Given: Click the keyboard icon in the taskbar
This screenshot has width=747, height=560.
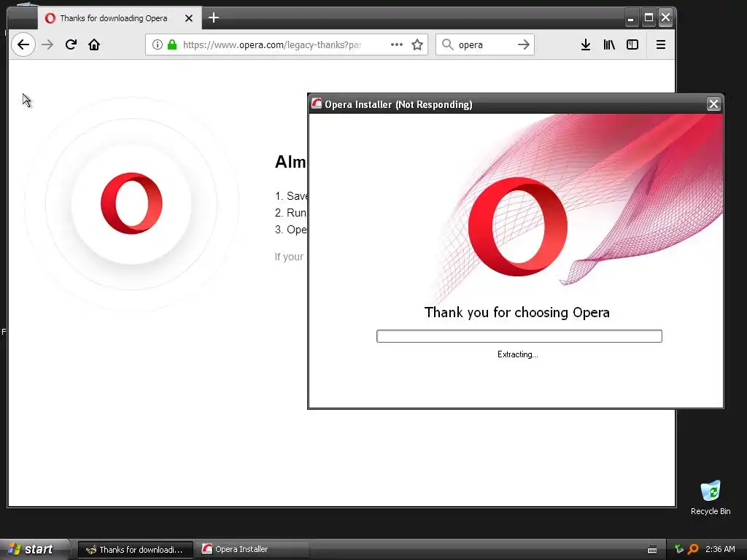Looking at the screenshot, I should [652, 550].
